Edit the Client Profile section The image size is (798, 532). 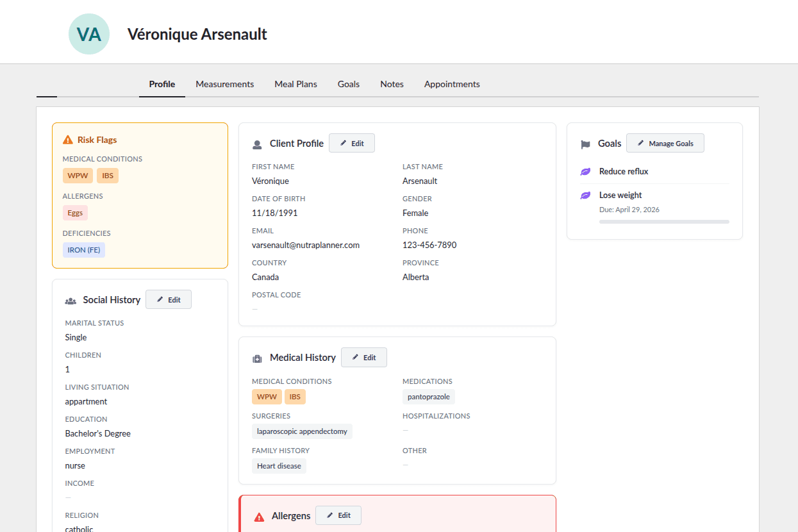(351, 143)
